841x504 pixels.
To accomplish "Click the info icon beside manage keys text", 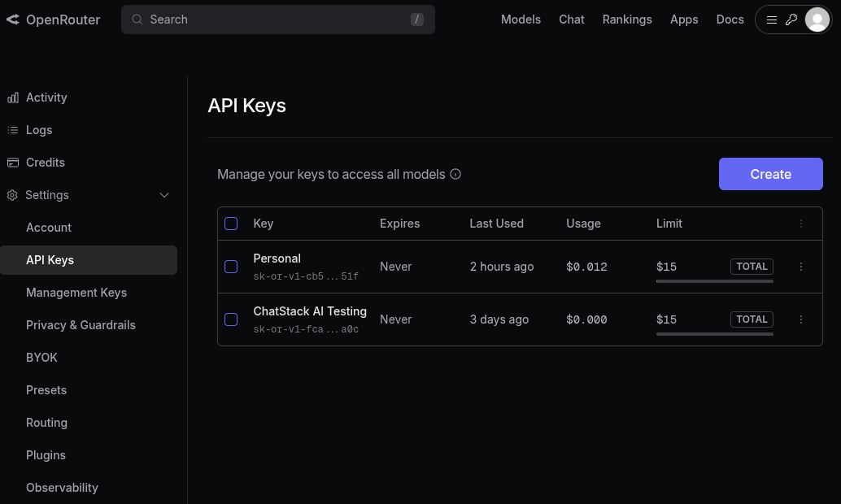I will (x=455, y=174).
